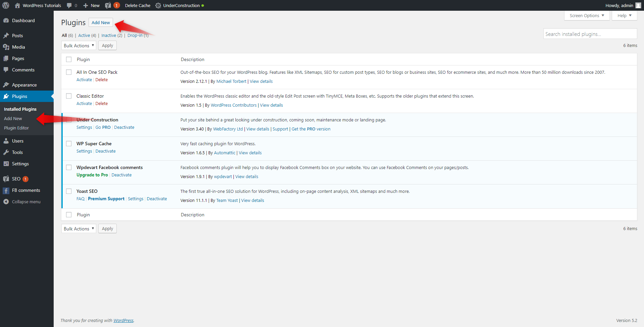Open the Dashboard gauge icon in sidebar
This screenshot has height=327, width=644.
6,20
